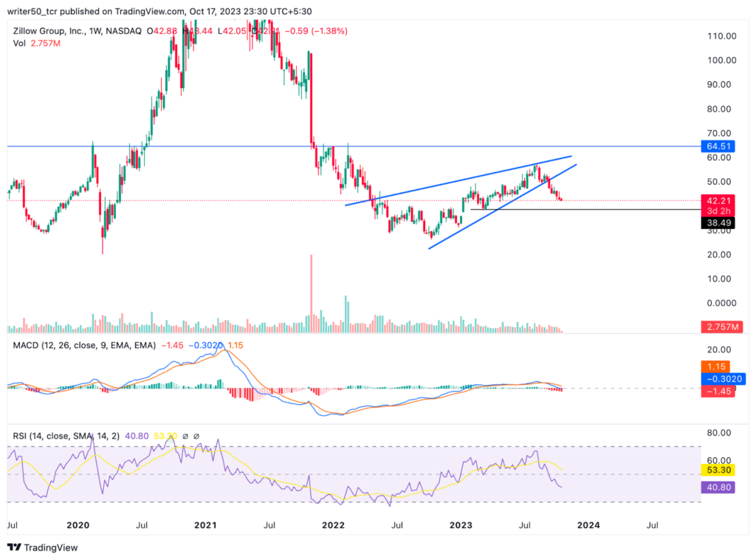Select the red 2.757M volume axis label

(722, 327)
